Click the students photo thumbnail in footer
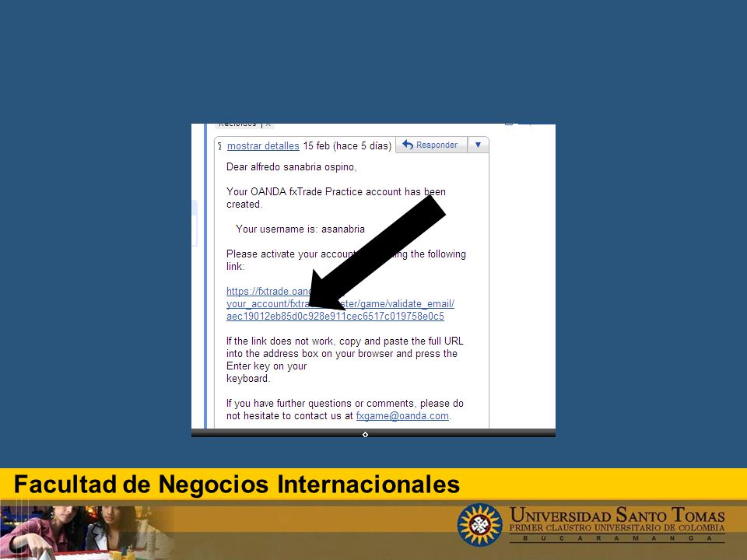747x560 pixels. tap(87, 532)
